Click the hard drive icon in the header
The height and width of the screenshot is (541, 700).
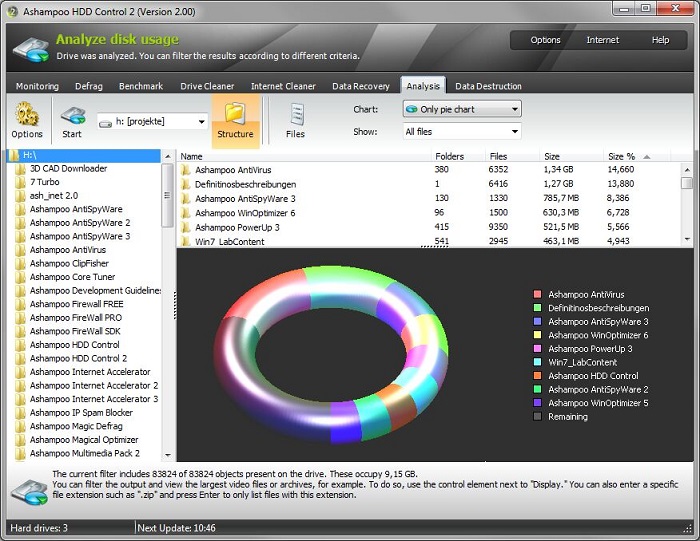[30, 46]
